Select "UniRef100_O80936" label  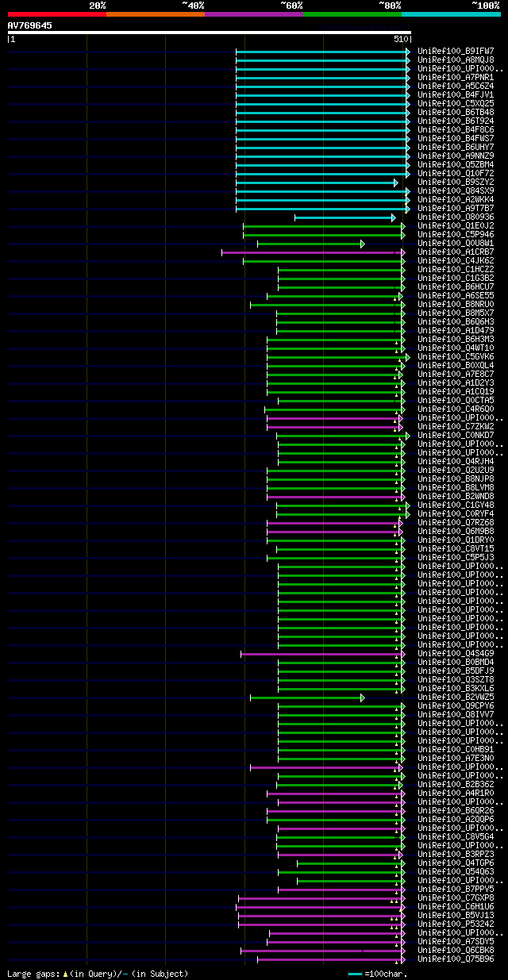pyautogui.click(x=456, y=217)
